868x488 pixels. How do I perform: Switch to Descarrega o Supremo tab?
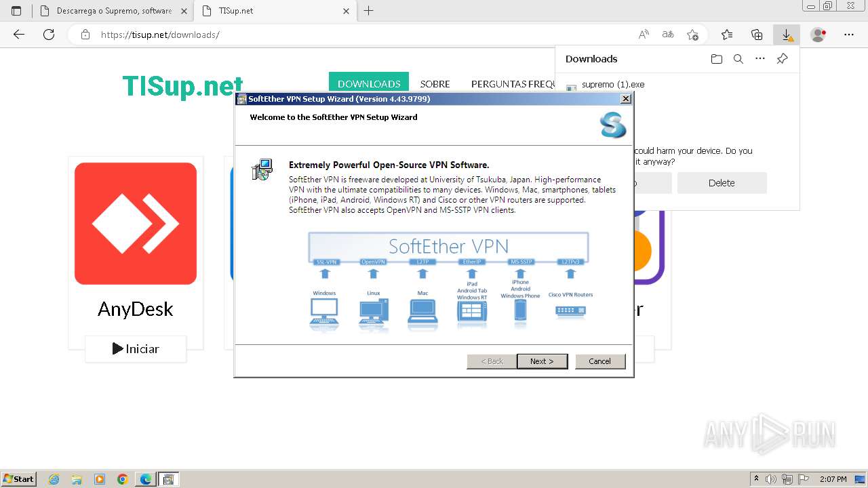113,11
